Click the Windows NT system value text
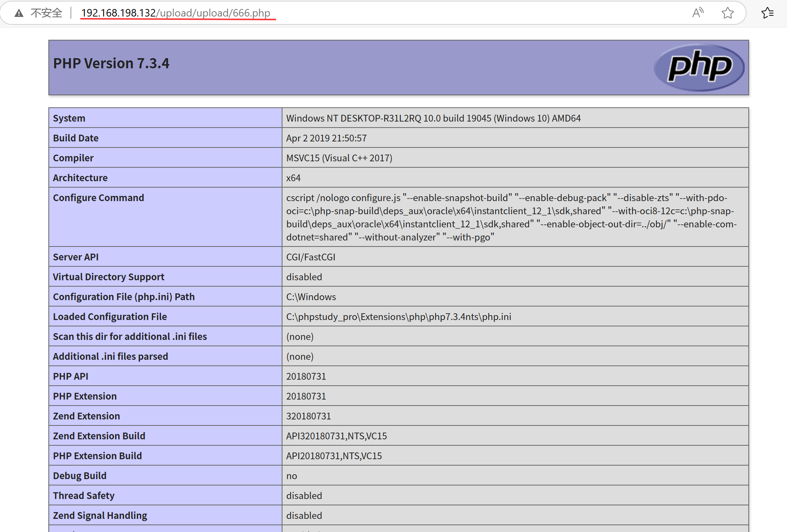 433,118
